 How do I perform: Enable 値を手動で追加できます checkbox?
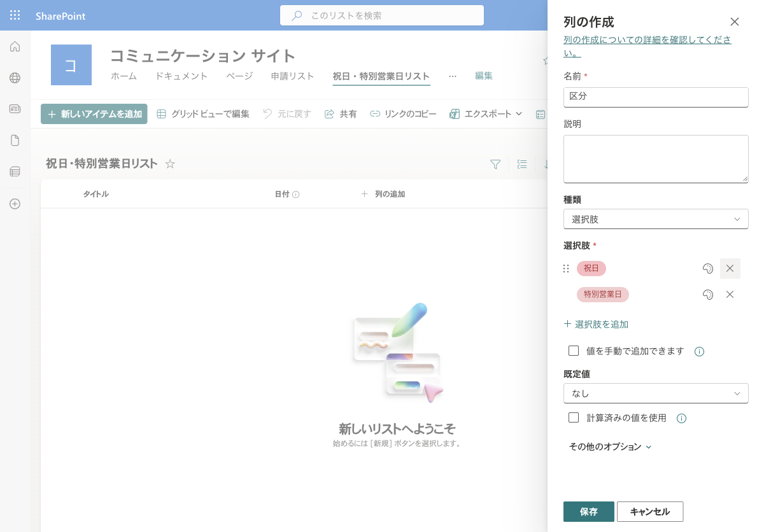[574, 351]
